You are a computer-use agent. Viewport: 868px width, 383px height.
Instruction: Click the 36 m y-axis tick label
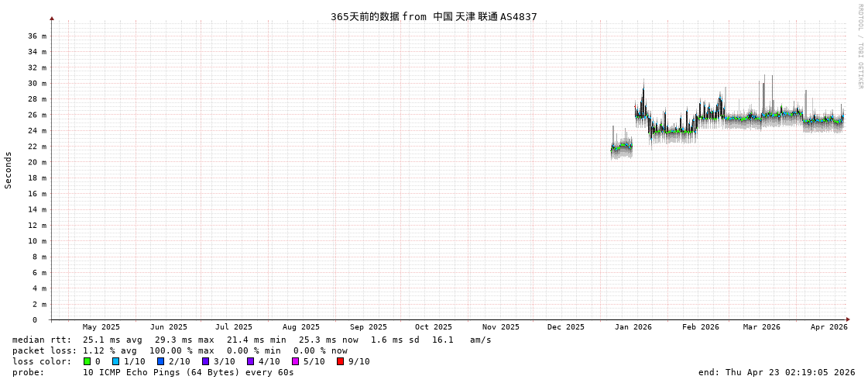(37, 36)
